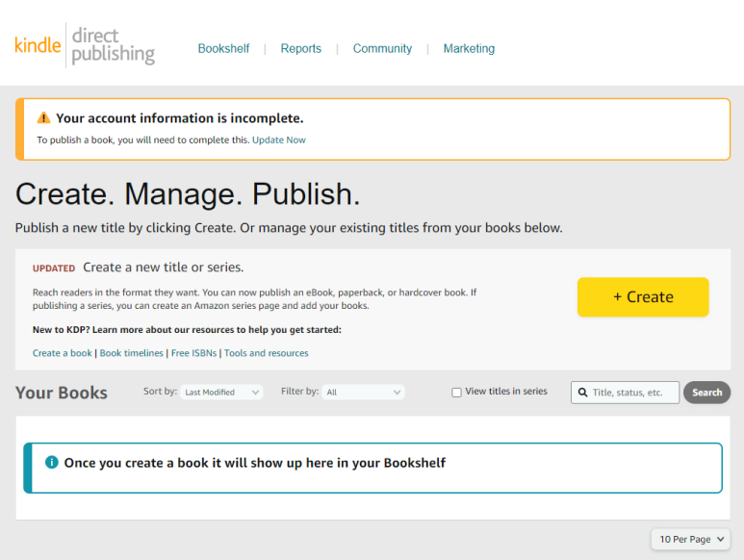The image size is (744, 560).
Task: Open the Community tab
Action: [382, 48]
